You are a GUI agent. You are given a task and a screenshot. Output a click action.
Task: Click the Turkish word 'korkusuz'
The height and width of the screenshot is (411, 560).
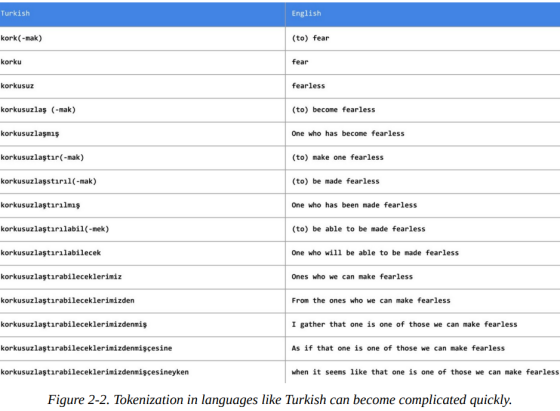coord(17,86)
